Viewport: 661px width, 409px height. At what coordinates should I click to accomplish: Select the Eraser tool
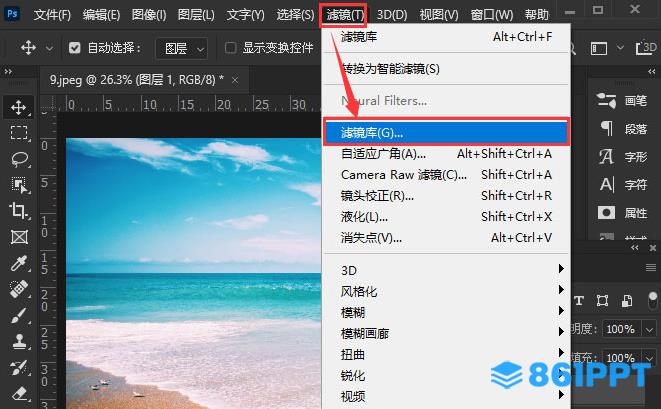click(19, 394)
